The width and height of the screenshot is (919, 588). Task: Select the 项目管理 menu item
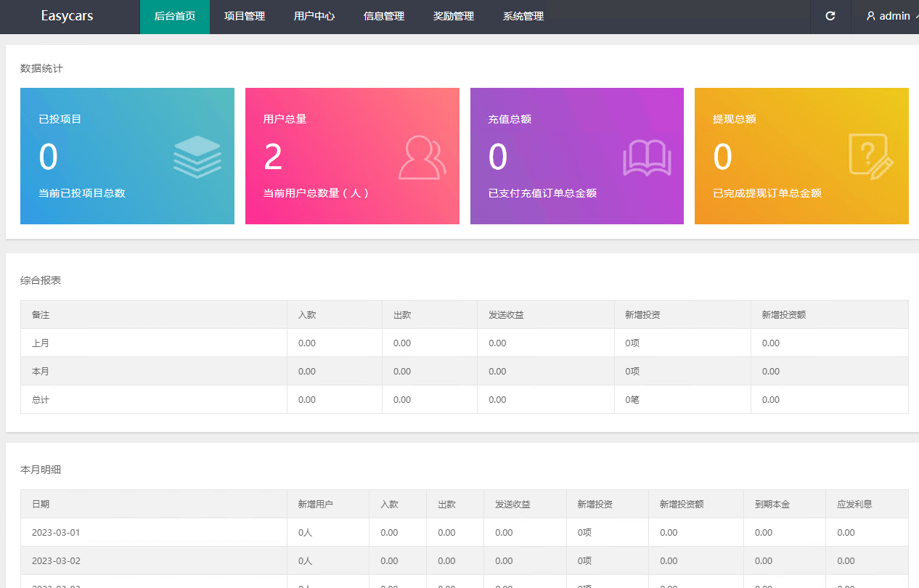tap(244, 16)
